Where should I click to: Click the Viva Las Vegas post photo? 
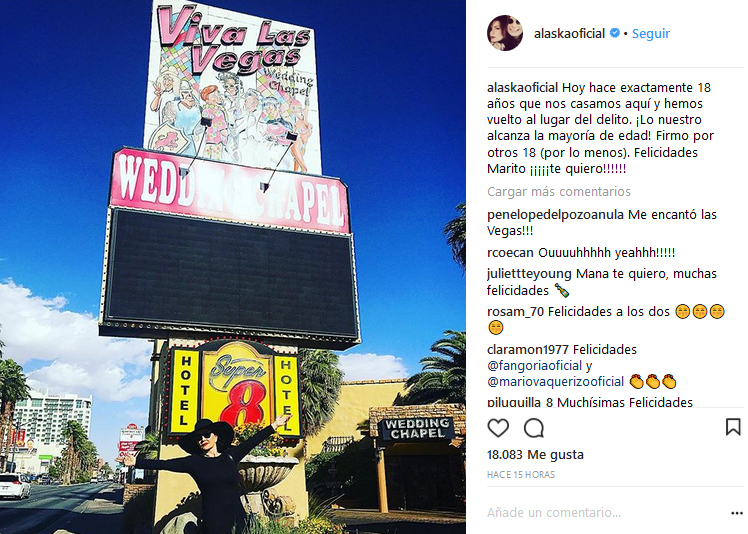pyautogui.click(x=233, y=267)
